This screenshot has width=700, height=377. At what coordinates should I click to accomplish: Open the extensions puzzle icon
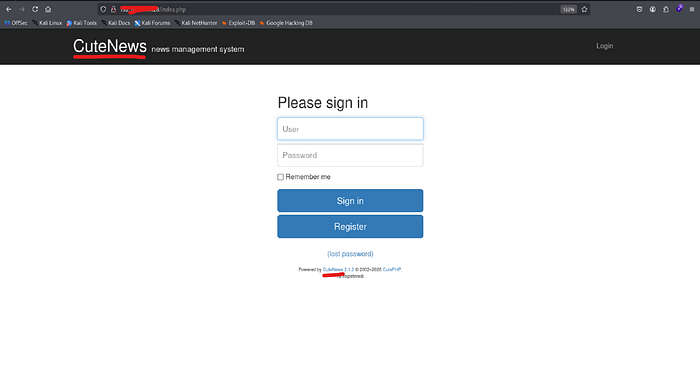666,9
